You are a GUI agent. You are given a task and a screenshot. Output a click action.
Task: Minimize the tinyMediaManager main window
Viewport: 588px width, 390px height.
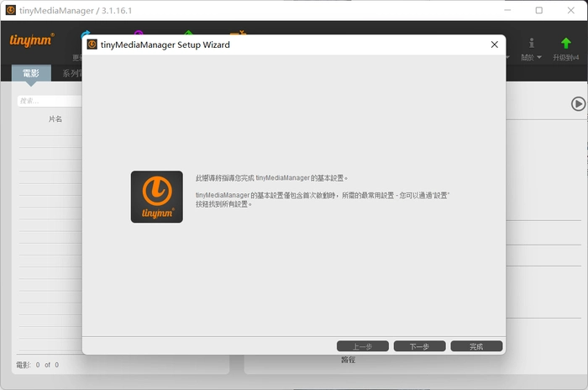point(507,10)
